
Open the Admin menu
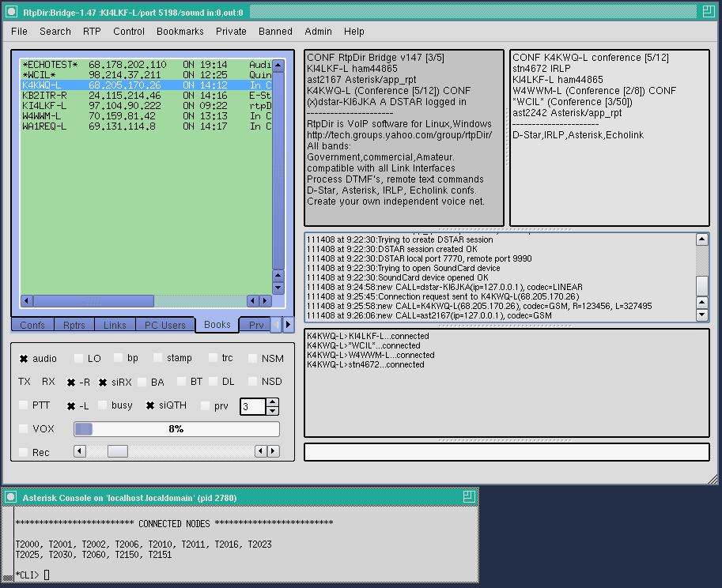(x=318, y=32)
